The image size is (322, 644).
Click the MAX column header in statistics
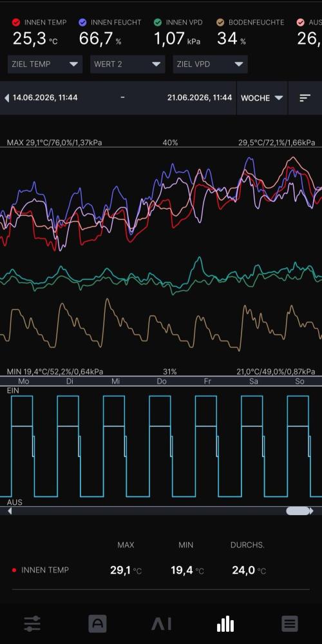coord(126,545)
